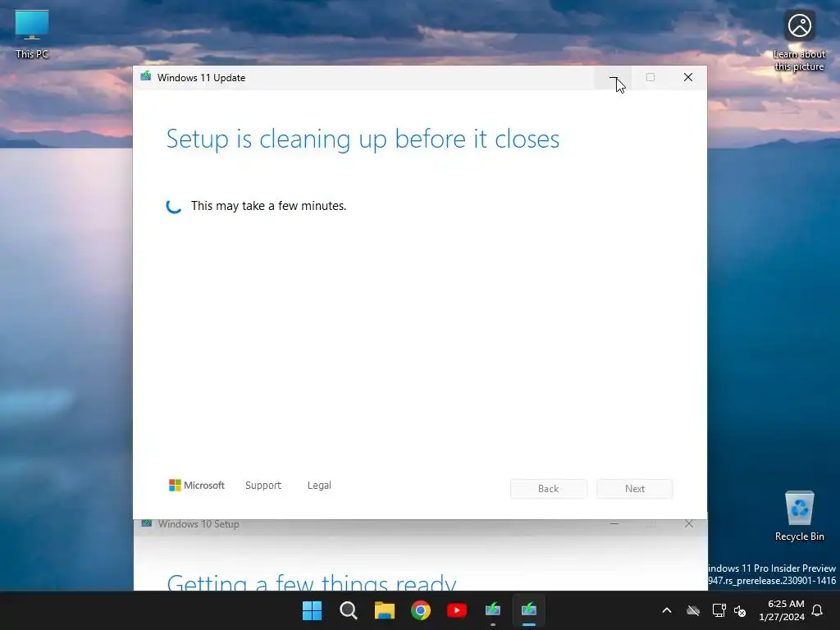The height and width of the screenshot is (630, 840).
Task: Close the Windows 10 Setup window
Action: (689, 524)
